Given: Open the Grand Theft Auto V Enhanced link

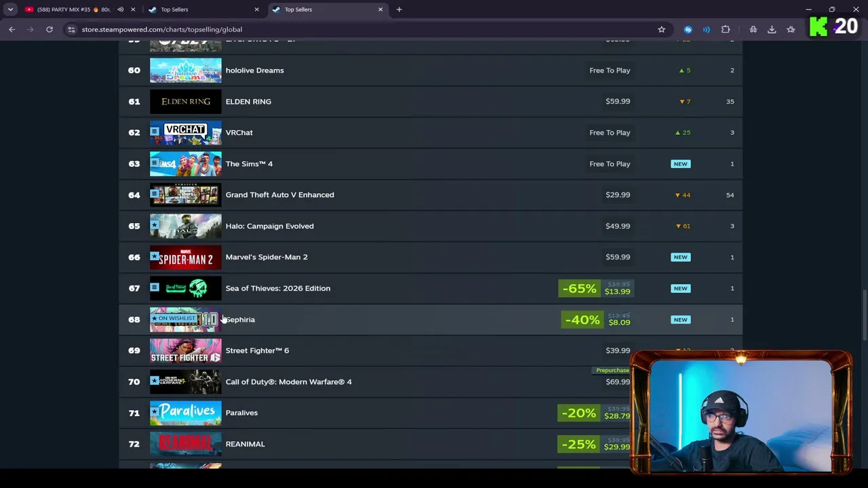Looking at the screenshot, I should (279, 195).
